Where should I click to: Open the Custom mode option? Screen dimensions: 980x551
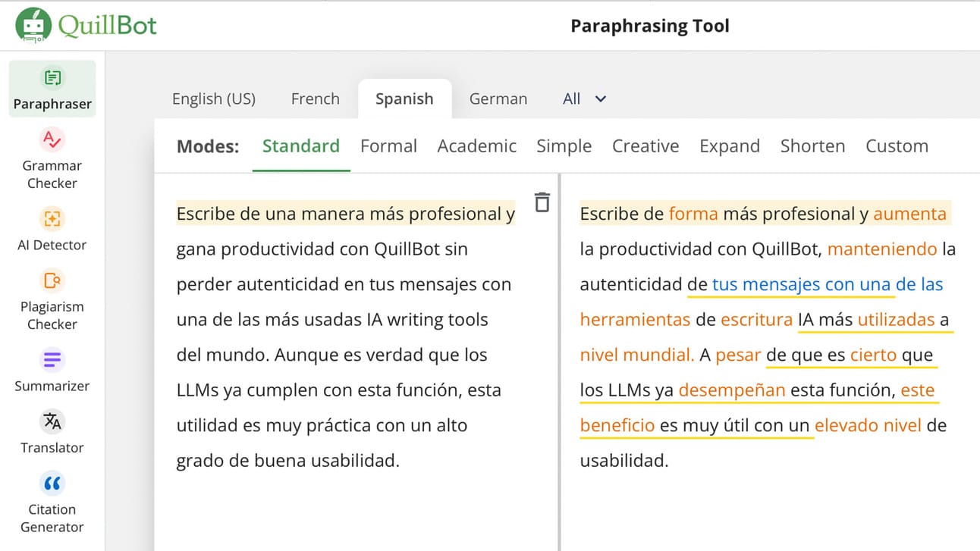[x=897, y=146]
